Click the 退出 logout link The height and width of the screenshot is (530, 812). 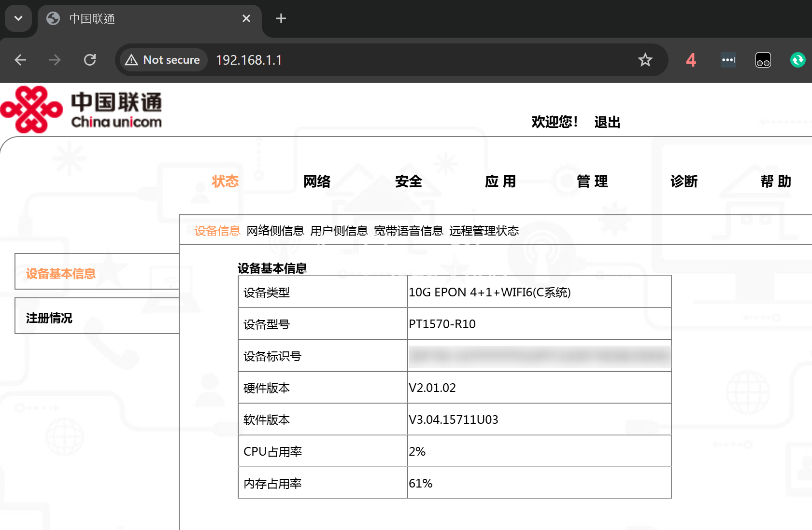[x=607, y=122]
